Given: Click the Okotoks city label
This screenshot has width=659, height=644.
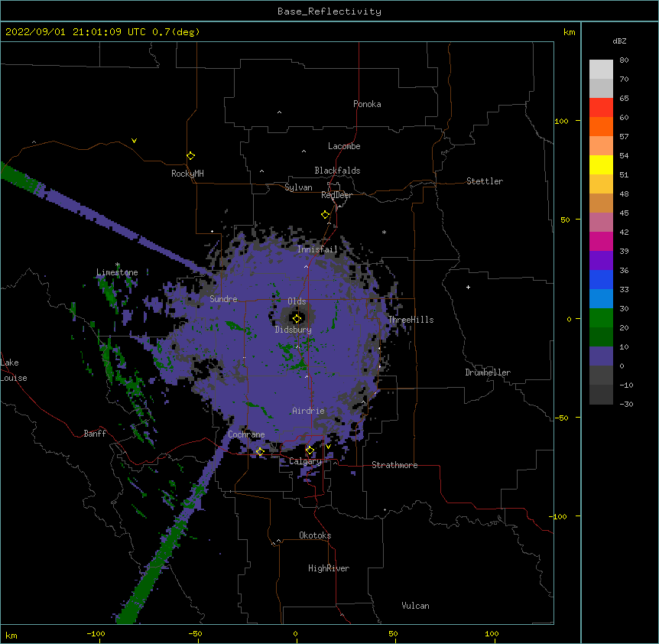Looking at the screenshot, I should pos(315,535).
